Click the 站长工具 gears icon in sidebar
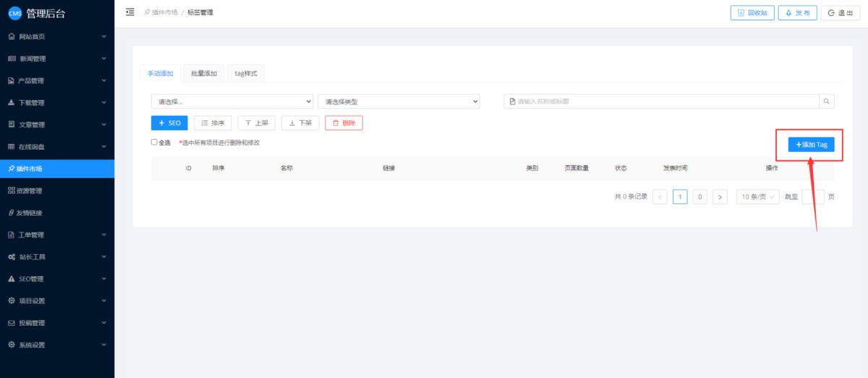The width and height of the screenshot is (868, 378). pyautogui.click(x=12, y=257)
